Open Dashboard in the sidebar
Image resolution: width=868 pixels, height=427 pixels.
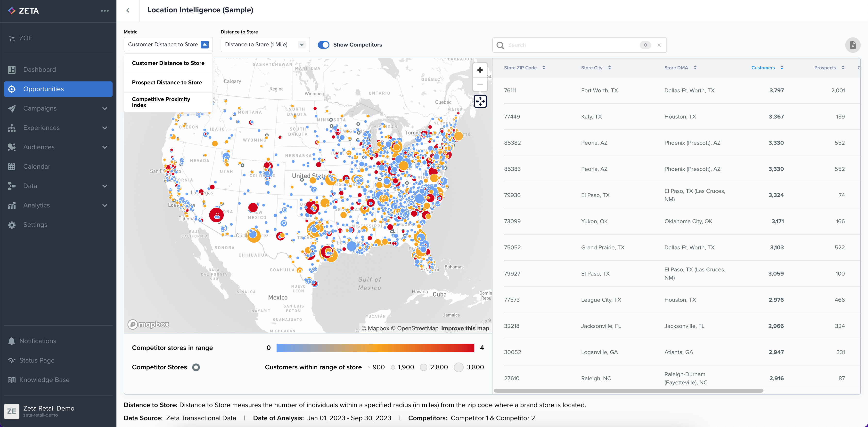pos(58,70)
